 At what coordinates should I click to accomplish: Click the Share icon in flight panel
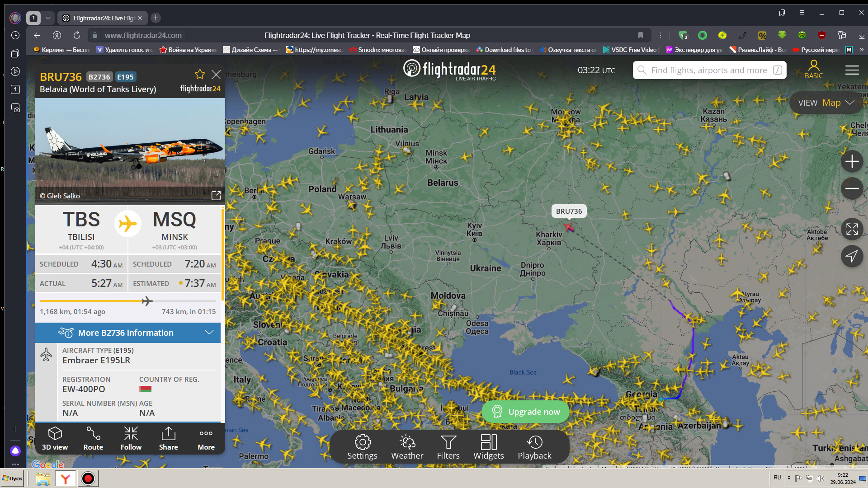pos(168,438)
